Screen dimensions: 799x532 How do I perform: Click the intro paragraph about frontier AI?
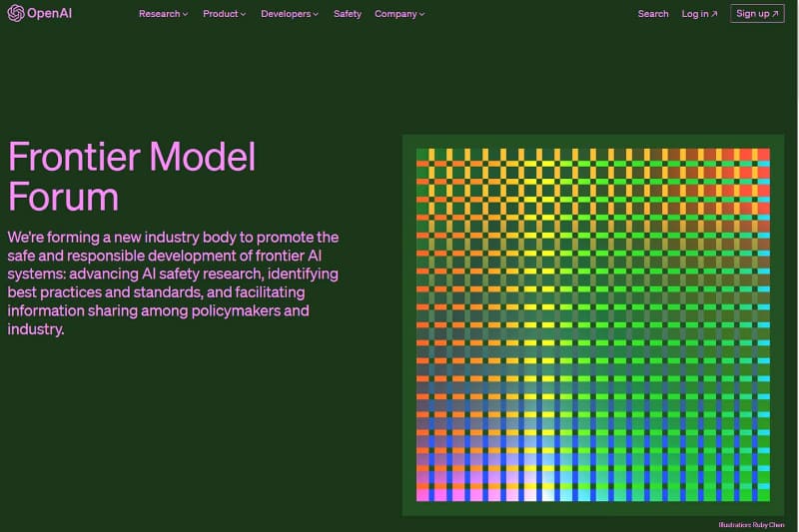coord(173,283)
